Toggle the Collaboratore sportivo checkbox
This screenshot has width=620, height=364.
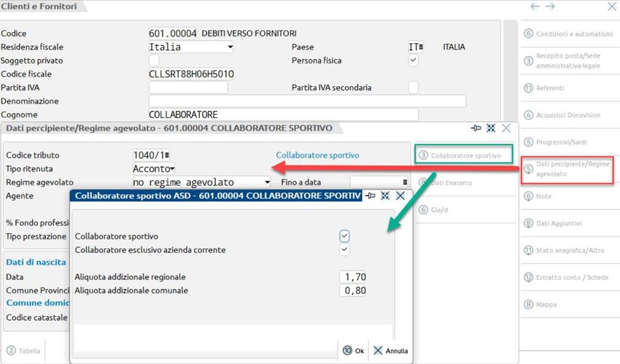point(344,236)
